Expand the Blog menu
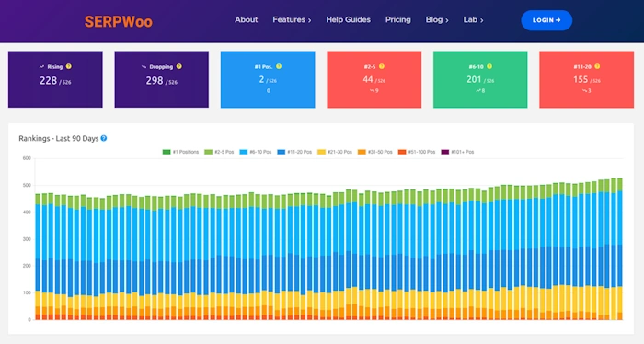This screenshot has width=644, height=344. point(437,19)
